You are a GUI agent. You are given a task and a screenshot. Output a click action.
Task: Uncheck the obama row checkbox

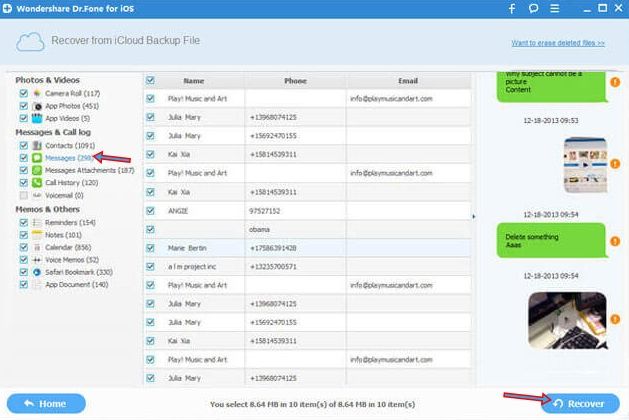coord(150,229)
